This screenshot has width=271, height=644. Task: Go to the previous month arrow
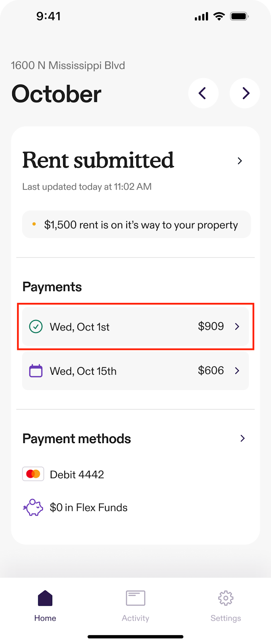(203, 93)
